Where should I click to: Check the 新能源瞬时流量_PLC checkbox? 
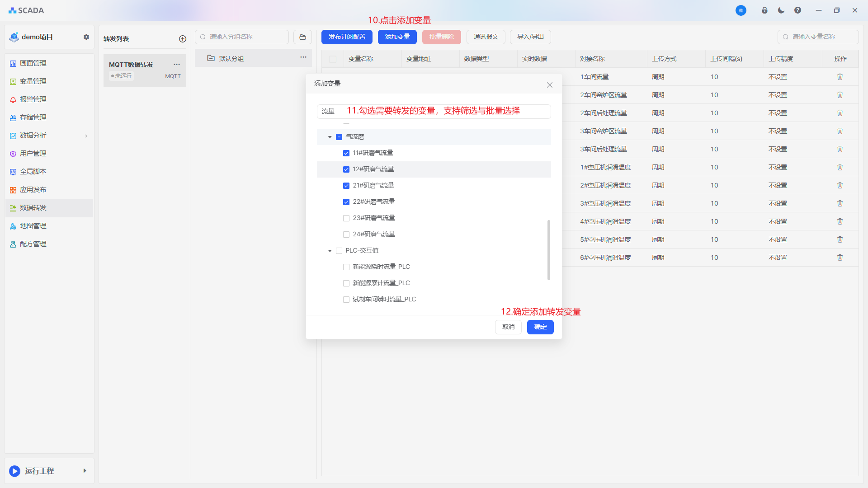346,267
